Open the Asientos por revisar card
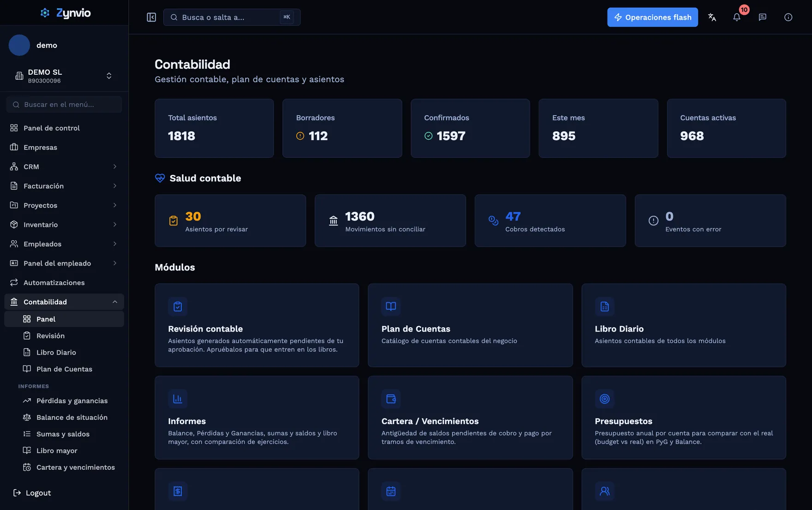 [230, 220]
